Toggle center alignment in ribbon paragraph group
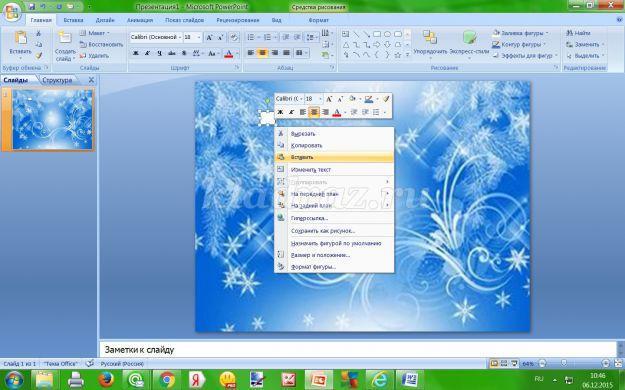The width and height of the screenshot is (625, 390). [262, 53]
